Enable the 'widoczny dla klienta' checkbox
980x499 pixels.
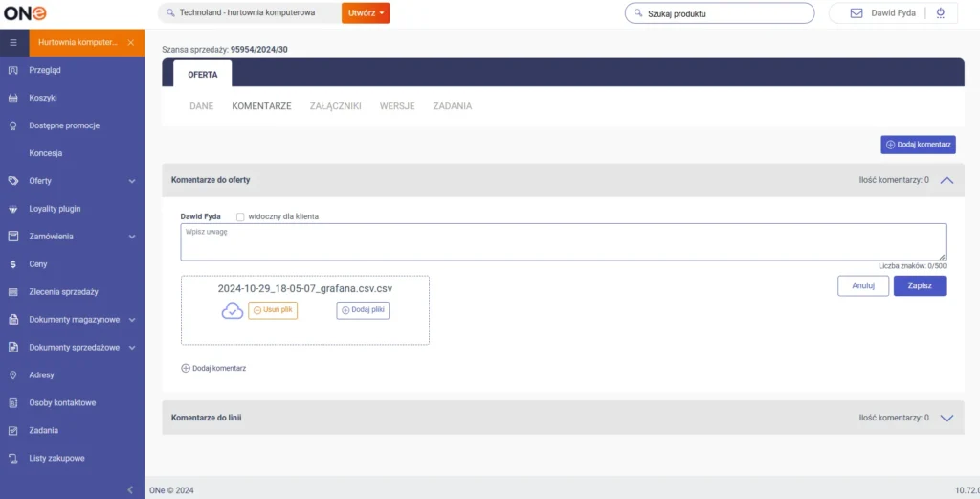241,216
